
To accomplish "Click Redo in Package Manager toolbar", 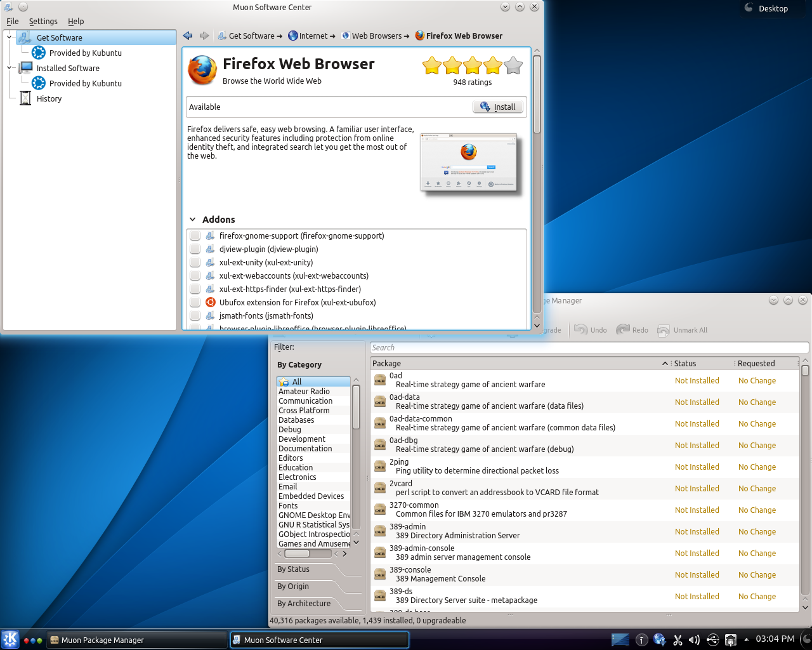I will [x=632, y=330].
